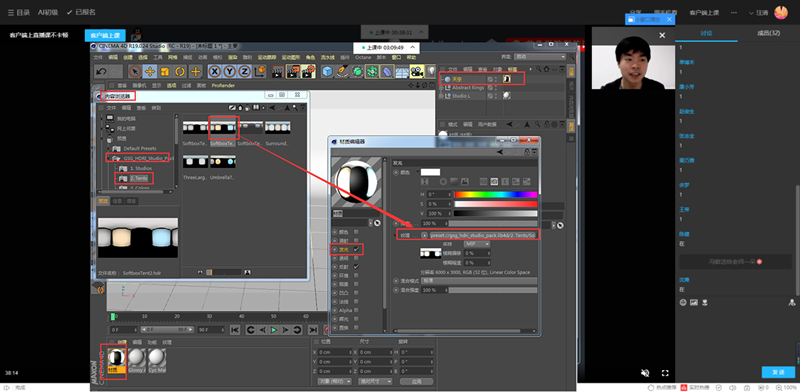Click the Camera icon in toolbar
This screenshot has height=392, width=800.
(417, 71)
